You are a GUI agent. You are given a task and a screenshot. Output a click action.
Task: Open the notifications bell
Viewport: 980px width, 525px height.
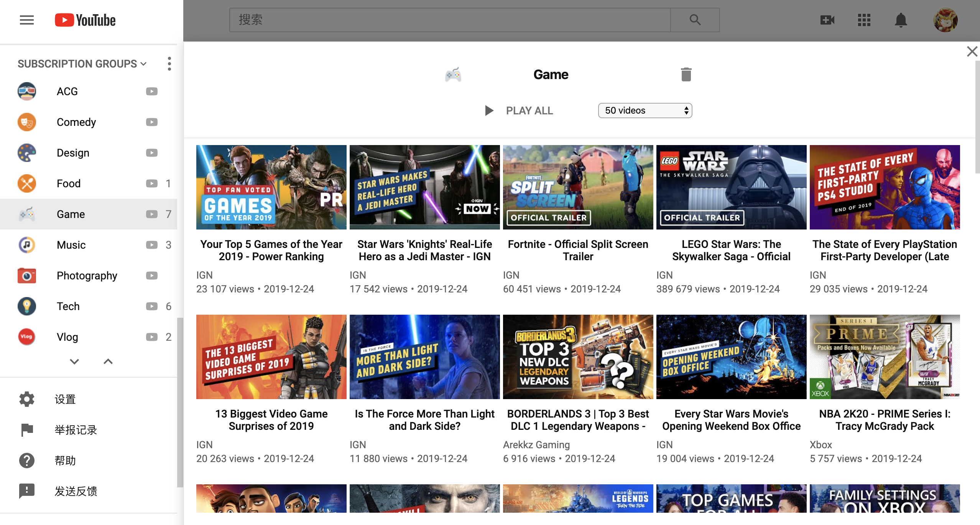901,20
